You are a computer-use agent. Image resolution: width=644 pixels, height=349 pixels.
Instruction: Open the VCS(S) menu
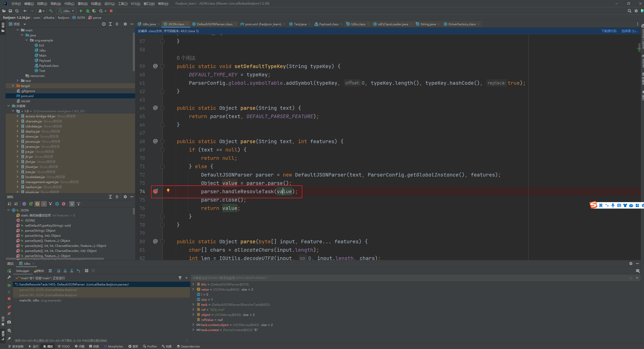pos(135,4)
